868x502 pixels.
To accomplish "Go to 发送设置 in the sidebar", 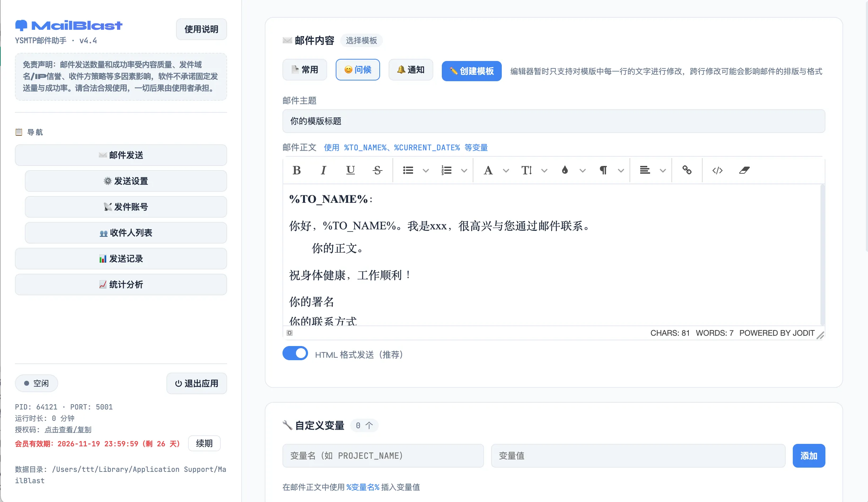I will pos(126,181).
